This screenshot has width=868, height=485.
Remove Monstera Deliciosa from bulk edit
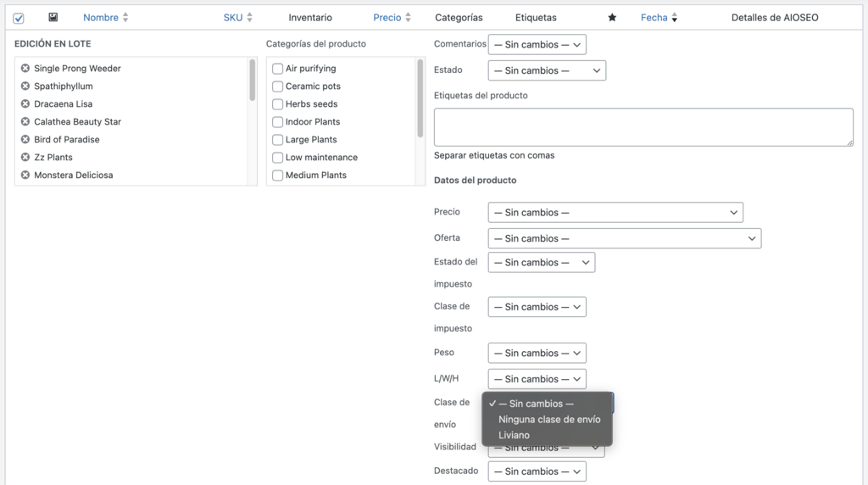click(25, 176)
